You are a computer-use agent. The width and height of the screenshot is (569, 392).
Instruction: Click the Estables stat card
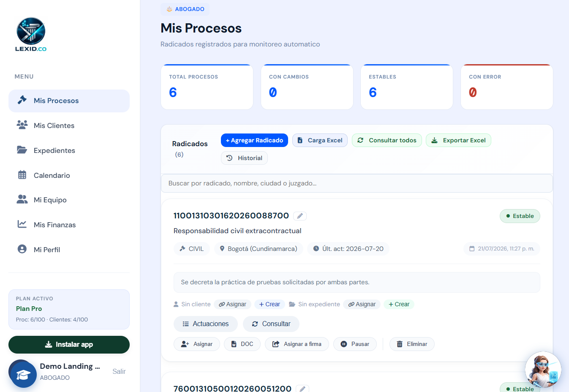407,87
